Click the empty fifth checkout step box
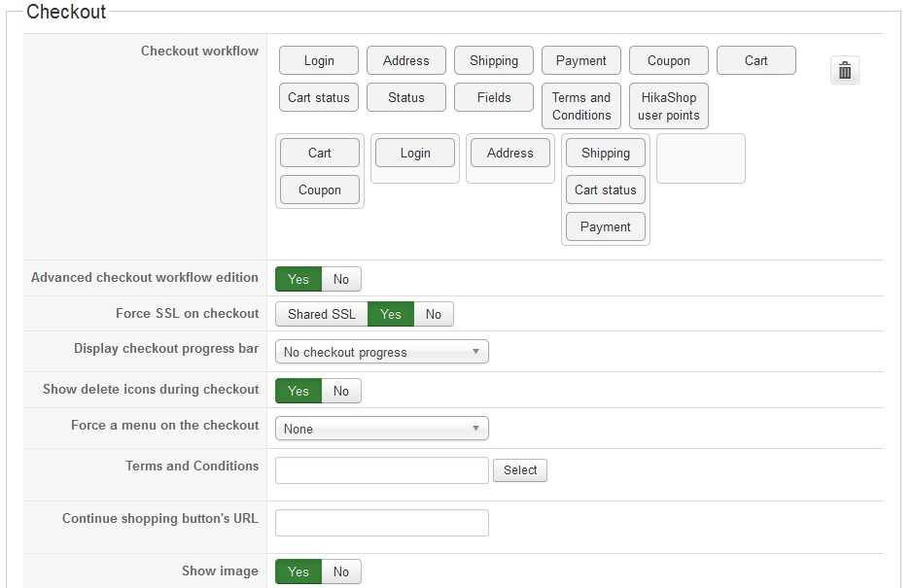Viewport: 913px width, 588px height. 701,158
